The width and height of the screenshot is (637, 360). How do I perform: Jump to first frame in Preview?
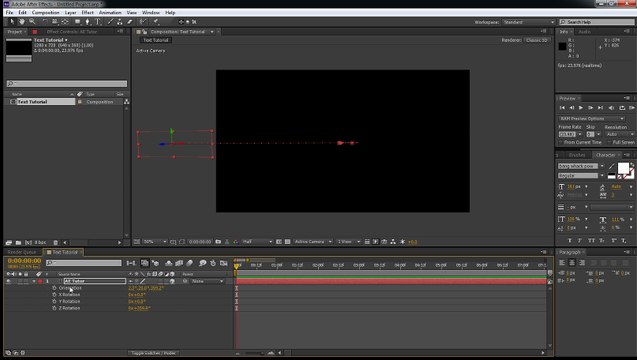562,108
